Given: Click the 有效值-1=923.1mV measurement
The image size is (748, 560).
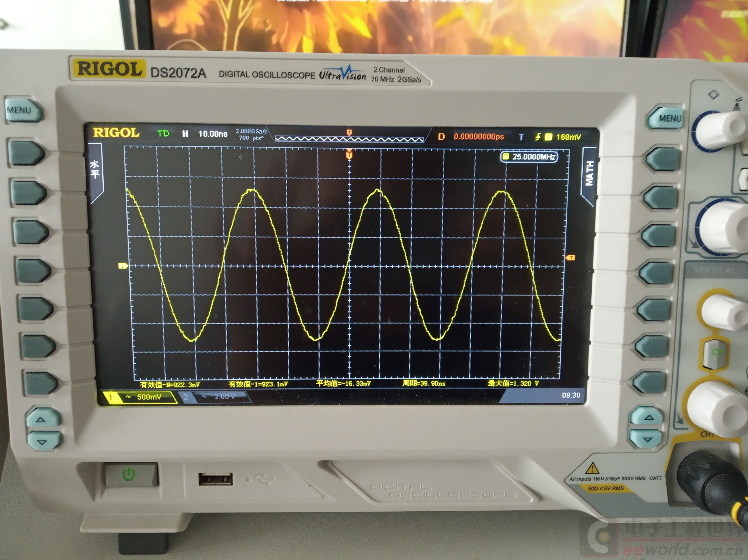Looking at the screenshot, I should pyautogui.click(x=258, y=384).
